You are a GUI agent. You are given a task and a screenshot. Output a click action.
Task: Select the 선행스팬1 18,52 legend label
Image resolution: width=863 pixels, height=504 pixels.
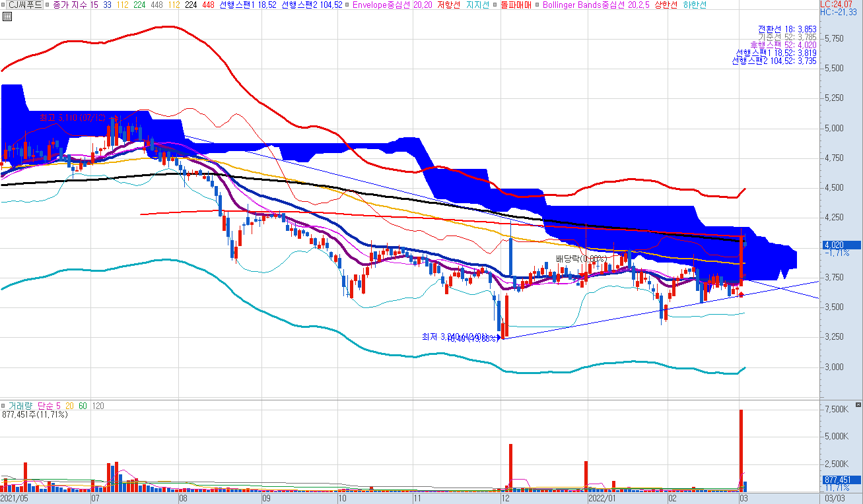click(x=248, y=5)
